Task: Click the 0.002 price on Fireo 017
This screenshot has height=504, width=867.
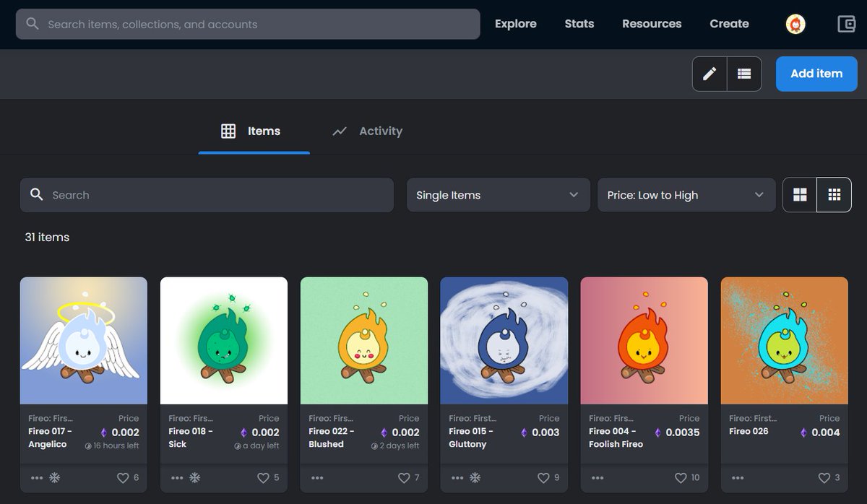Action: coord(125,433)
